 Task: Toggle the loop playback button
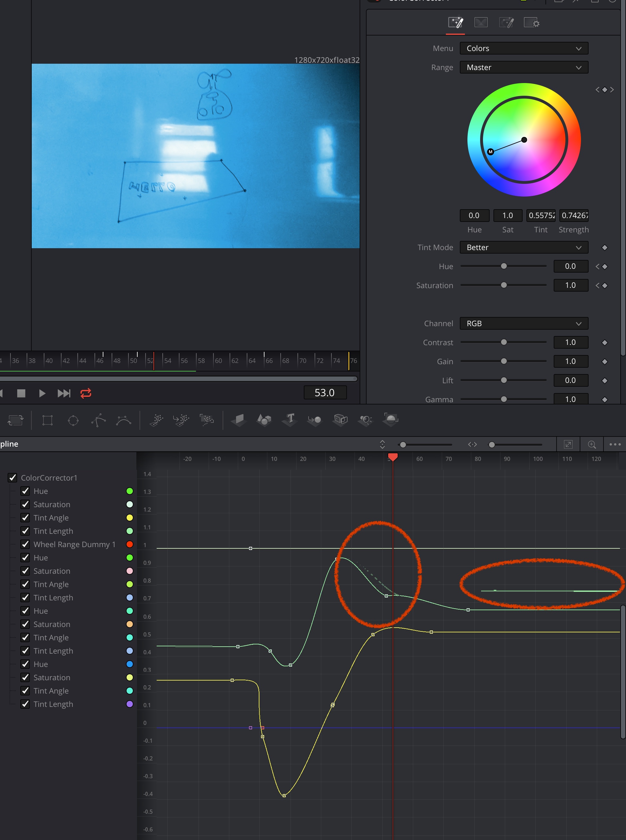pos(86,393)
